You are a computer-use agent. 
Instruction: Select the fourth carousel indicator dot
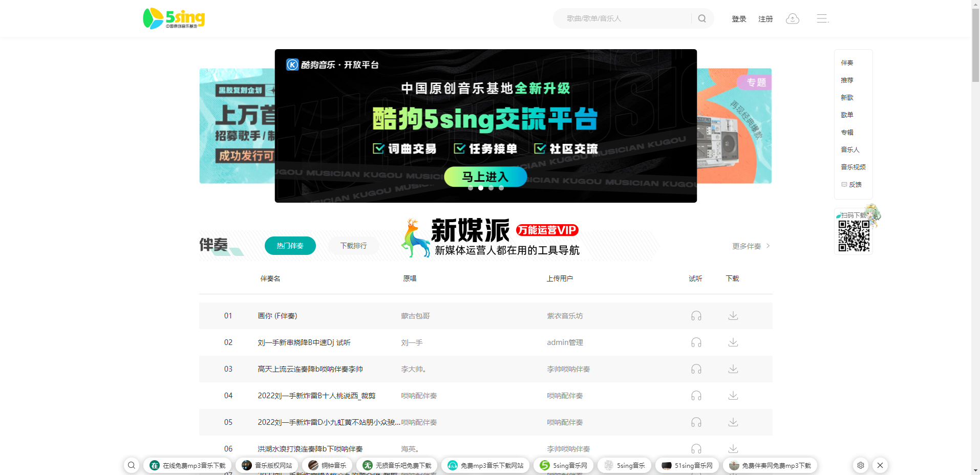(x=501, y=188)
